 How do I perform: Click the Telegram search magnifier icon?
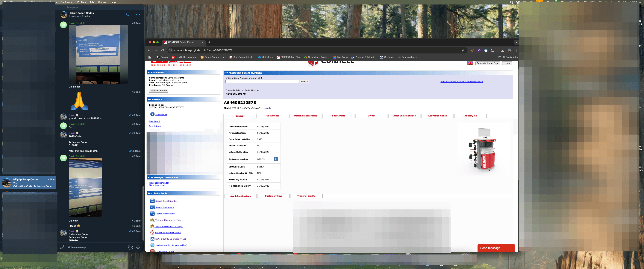(x=128, y=14)
